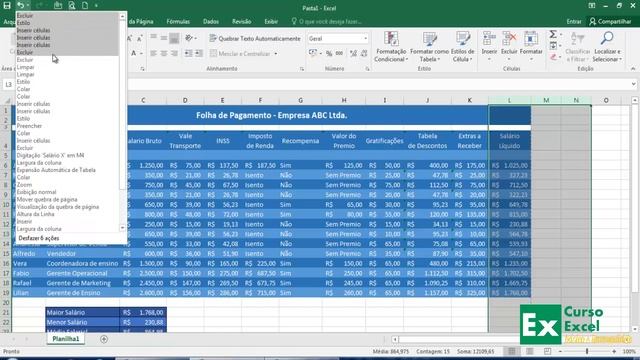Toggle bottom vertical alignment
Image resolution: width=640 pixels, height=360 pixels.
(x=174, y=38)
